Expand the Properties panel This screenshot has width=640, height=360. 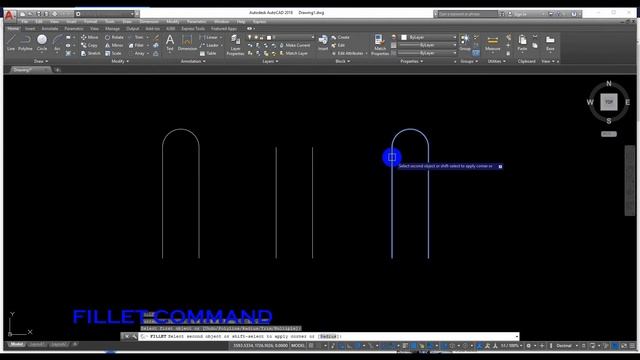click(x=411, y=61)
